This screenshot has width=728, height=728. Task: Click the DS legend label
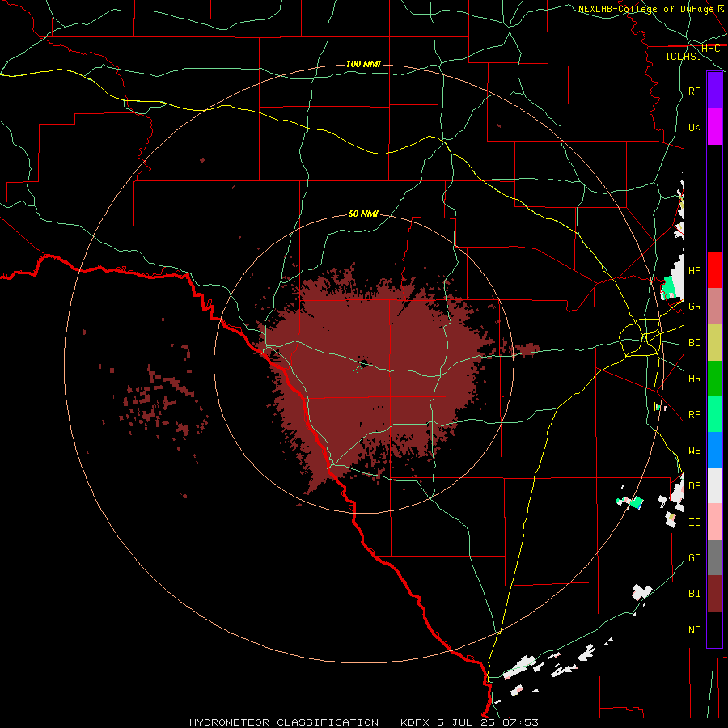click(x=694, y=485)
